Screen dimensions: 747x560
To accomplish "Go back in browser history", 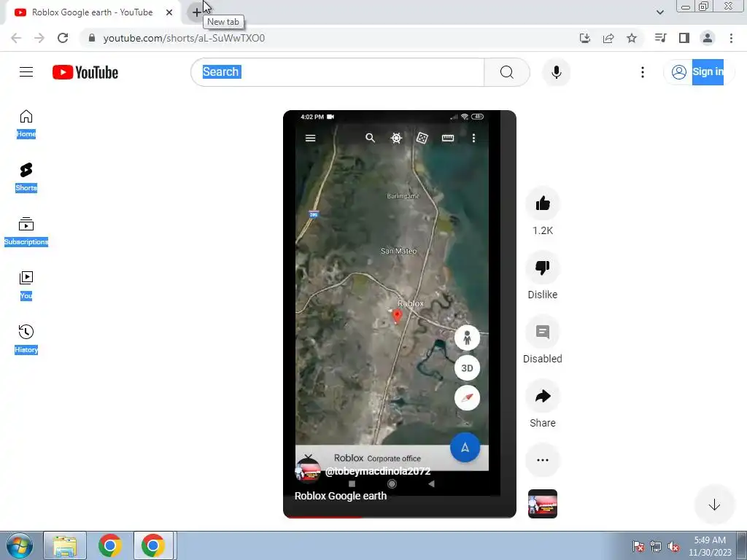I will click(16, 38).
